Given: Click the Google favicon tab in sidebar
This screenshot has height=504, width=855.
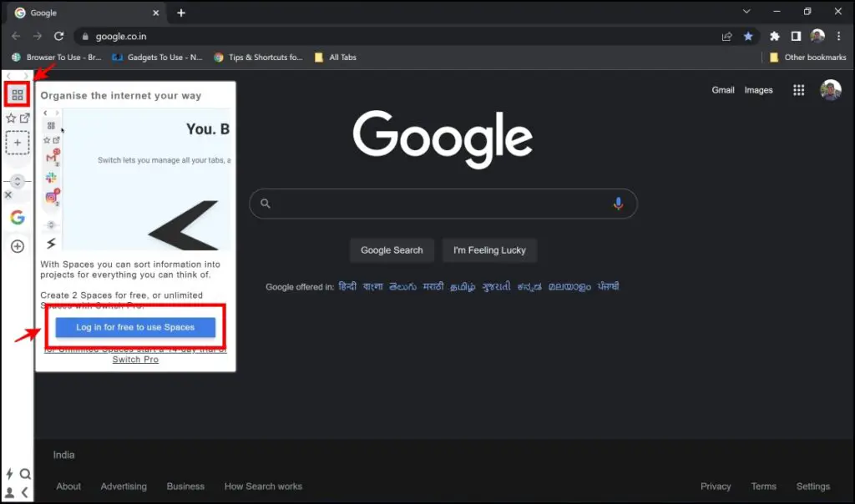Looking at the screenshot, I should point(16,217).
